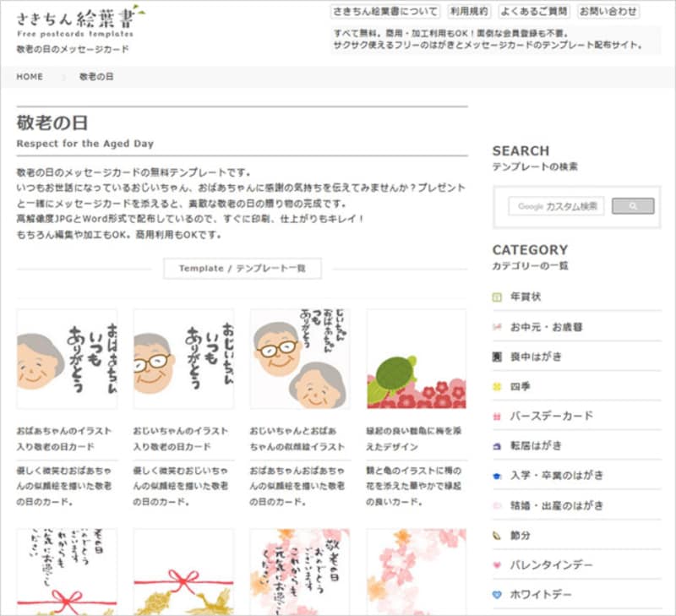
Task: Open the grandparents couple card thumbnail
Action: (x=300, y=358)
